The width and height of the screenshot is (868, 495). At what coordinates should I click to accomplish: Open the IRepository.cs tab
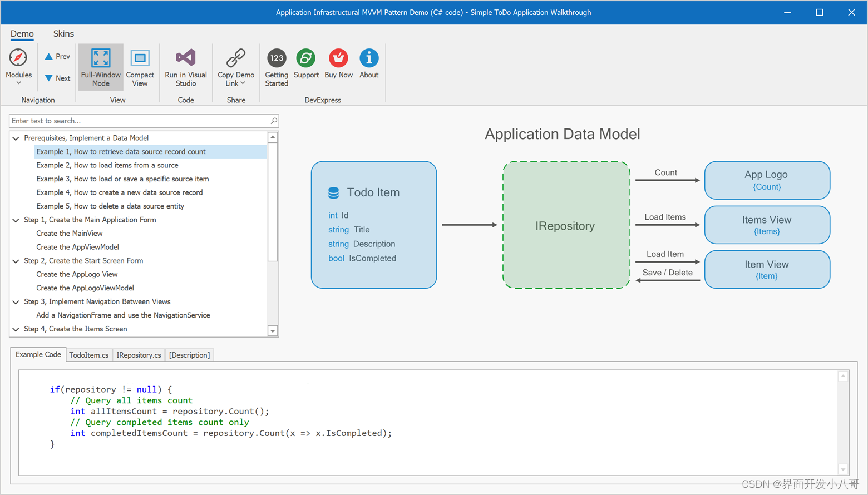(139, 355)
